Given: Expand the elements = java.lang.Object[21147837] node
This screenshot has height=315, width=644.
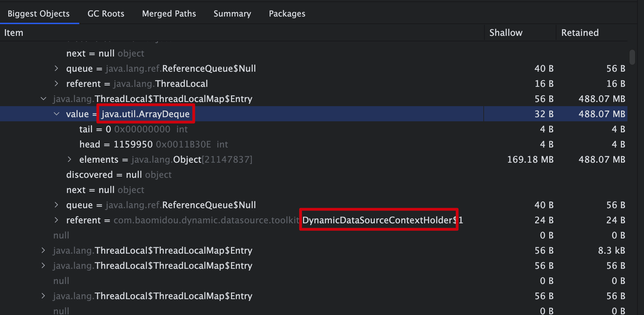Looking at the screenshot, I should click(x=69, y=159).
